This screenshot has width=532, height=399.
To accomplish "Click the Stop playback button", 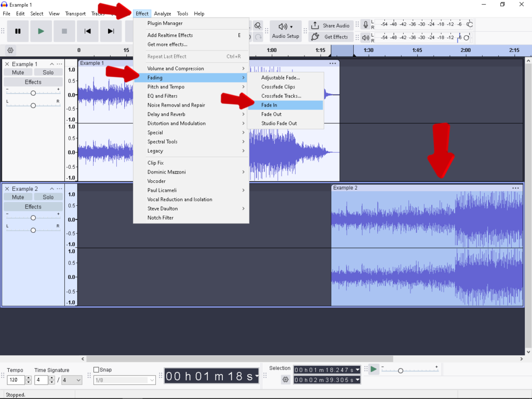I will click(x=64, y=31).
